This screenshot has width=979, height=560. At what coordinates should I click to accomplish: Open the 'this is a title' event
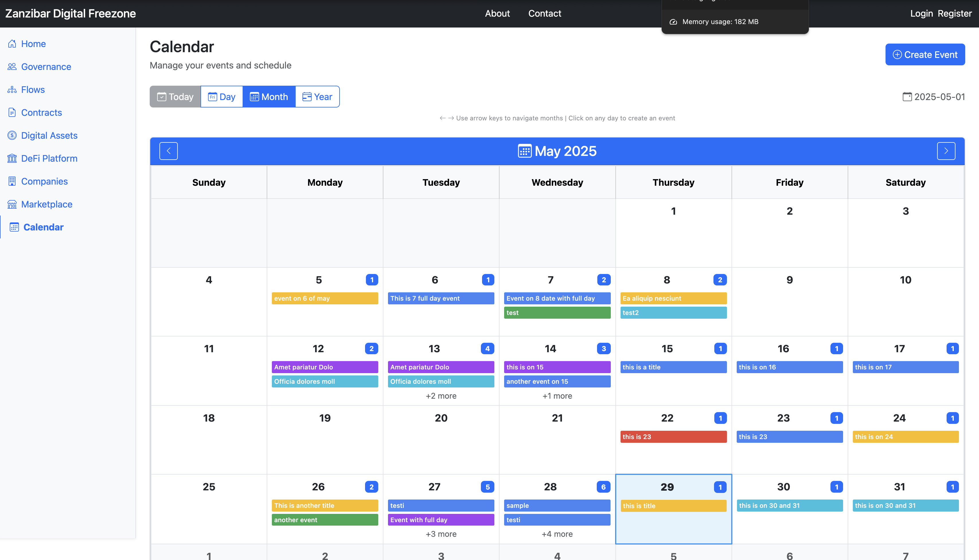tap(673, 367)
